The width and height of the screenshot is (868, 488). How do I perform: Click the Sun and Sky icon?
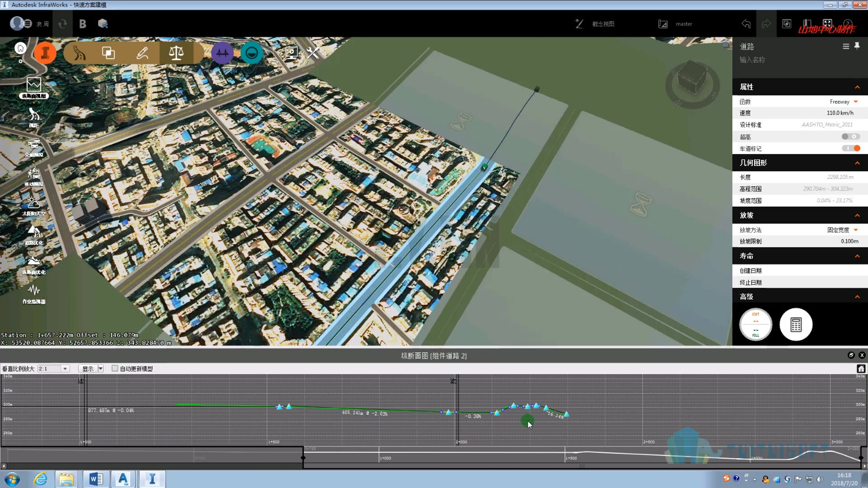pos(34,206)
